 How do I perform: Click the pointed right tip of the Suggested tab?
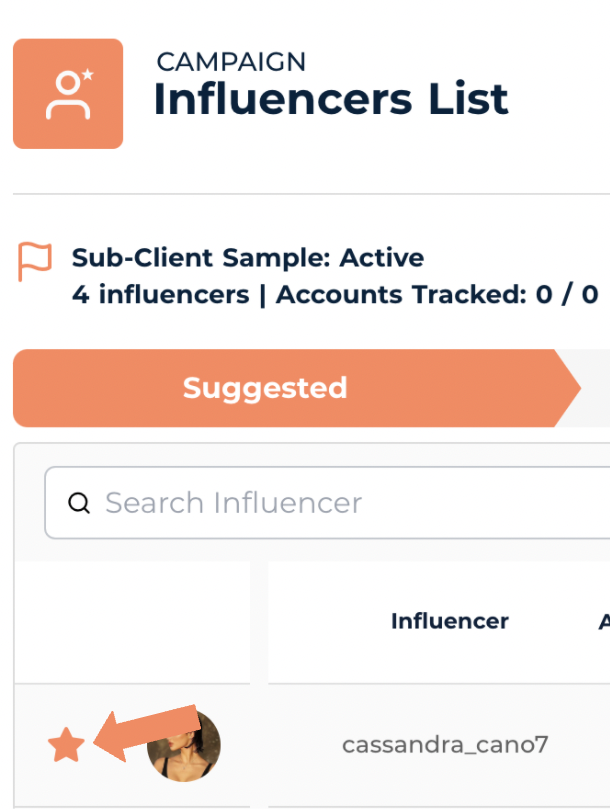(x=570, y=388)
